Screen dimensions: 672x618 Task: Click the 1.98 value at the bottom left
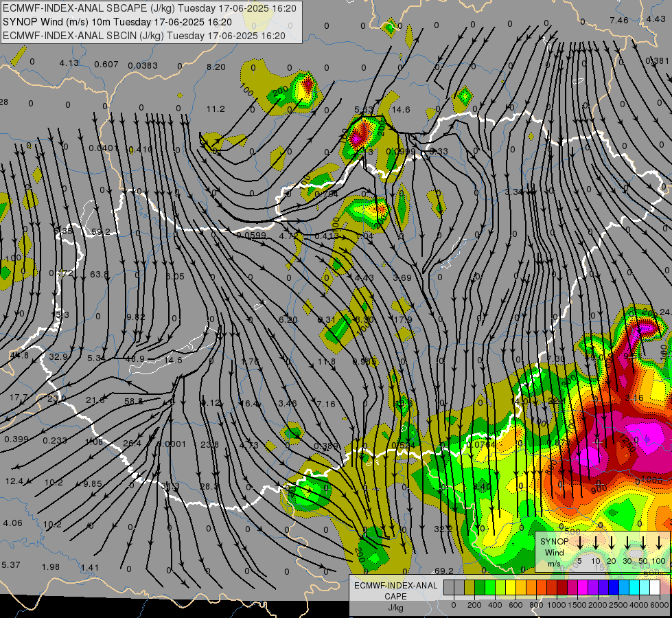tap(51, 567)
